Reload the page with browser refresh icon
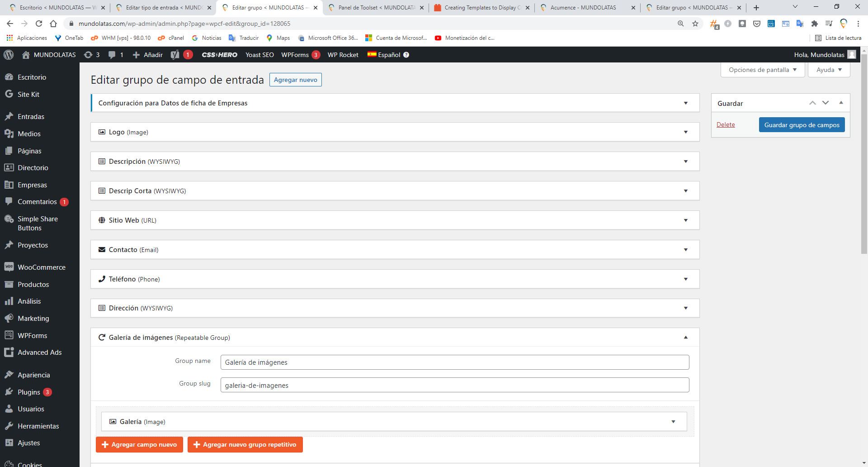 point(39,24)
